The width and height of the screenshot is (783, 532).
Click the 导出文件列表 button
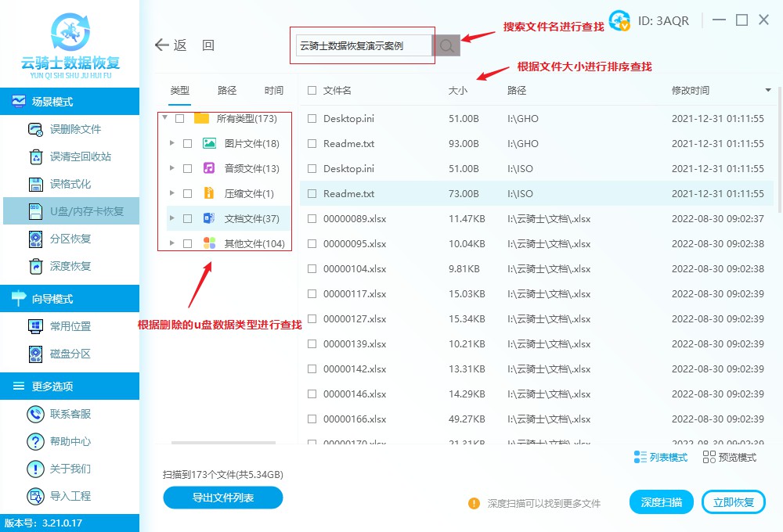(x=222, y=498)
